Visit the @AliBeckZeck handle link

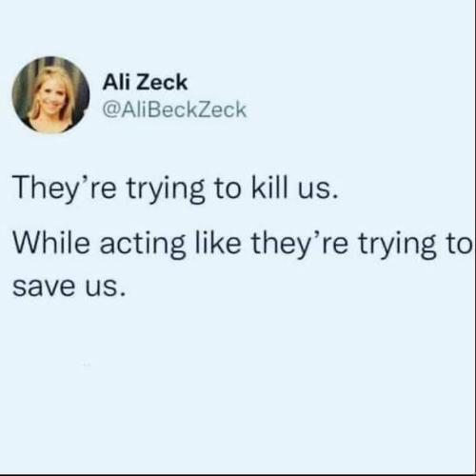174,109
